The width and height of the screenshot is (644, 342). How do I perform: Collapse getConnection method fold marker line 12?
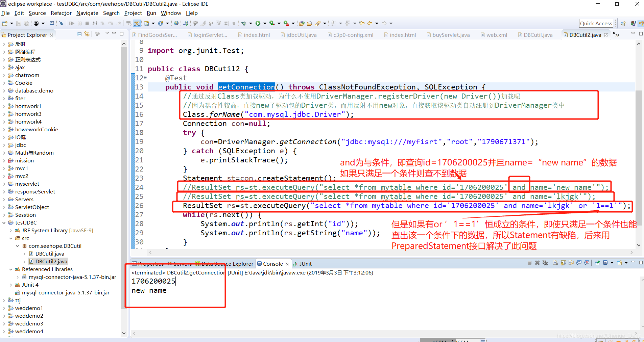click(145, 78)
